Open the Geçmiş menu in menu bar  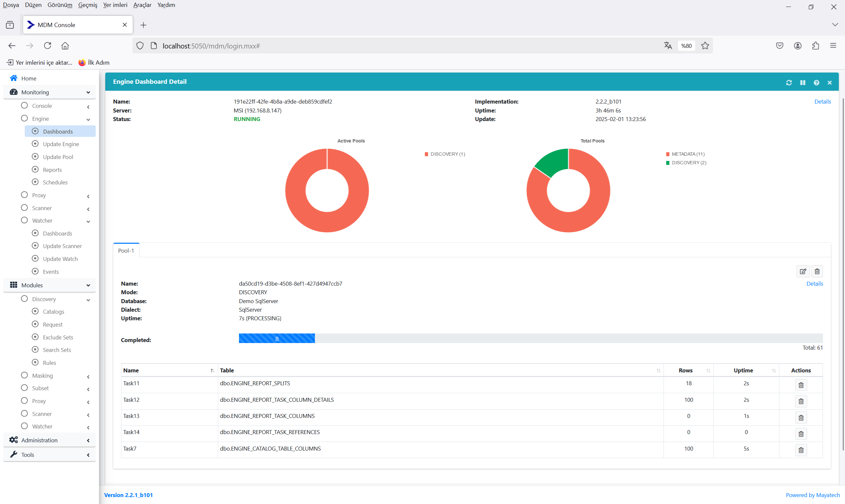(x=87, y=5)
